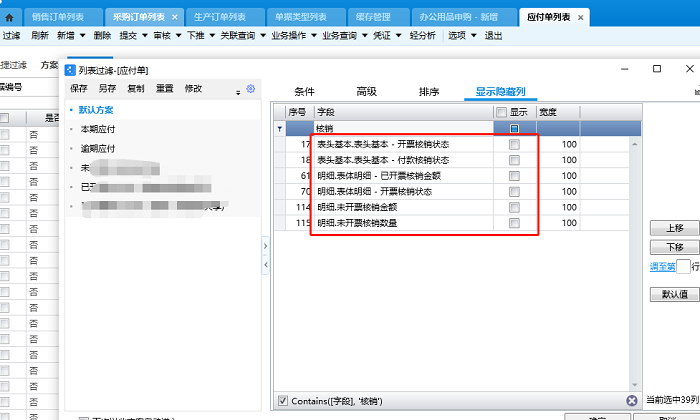
Task: Click the 上移 button
Action: [674, 228]
